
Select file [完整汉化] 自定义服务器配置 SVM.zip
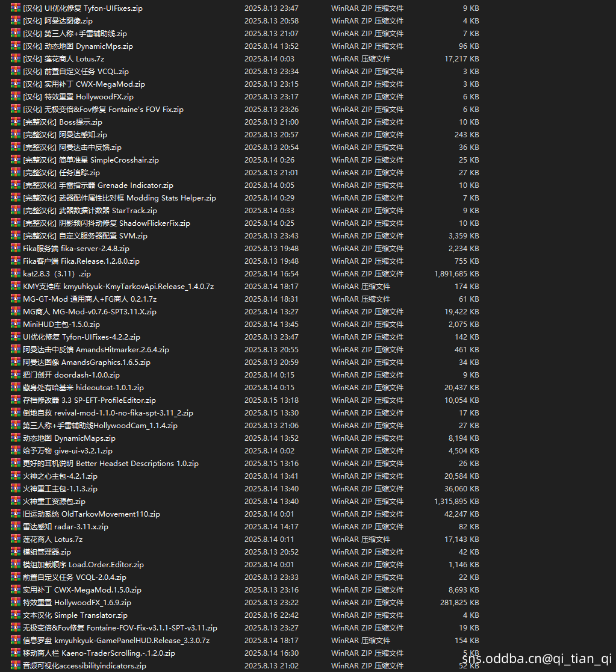tap(86, 235)
